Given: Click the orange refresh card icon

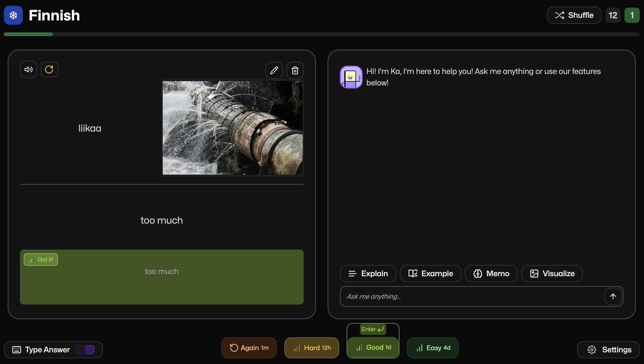Looking at the screenshot, I should point(49,69).
